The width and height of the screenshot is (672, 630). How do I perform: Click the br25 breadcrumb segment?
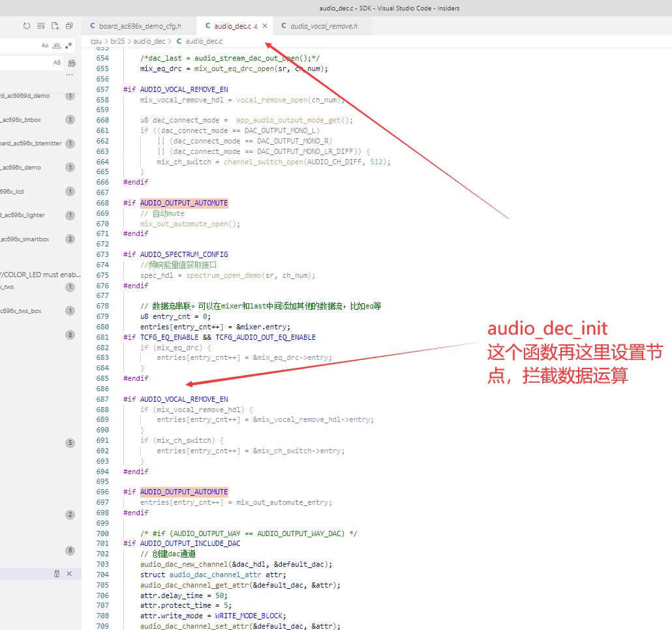pyautogui.click(x=117, y=41)
